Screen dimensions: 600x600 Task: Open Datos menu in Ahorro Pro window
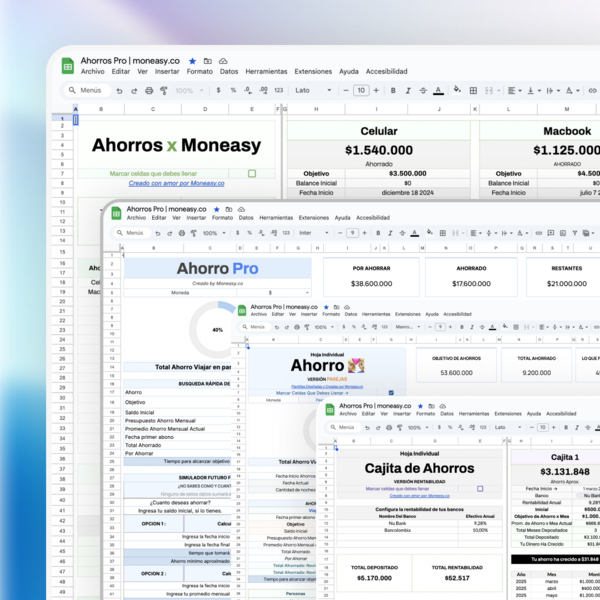pyautogui.click(x=246, y=218)
